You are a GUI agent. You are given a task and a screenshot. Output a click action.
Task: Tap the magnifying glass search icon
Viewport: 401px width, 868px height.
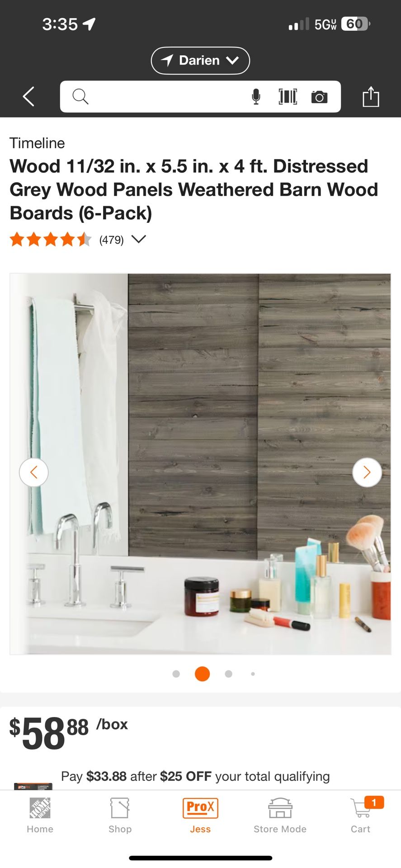tap(80, 96)
